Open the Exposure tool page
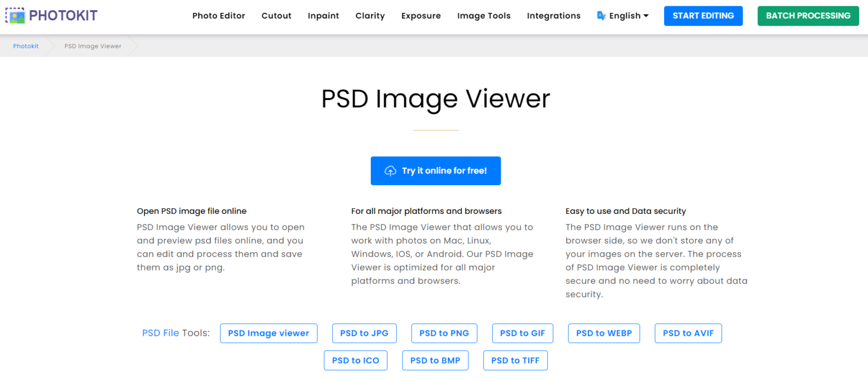This screenshot has width=868, height=381. click(x=421, y=16)
